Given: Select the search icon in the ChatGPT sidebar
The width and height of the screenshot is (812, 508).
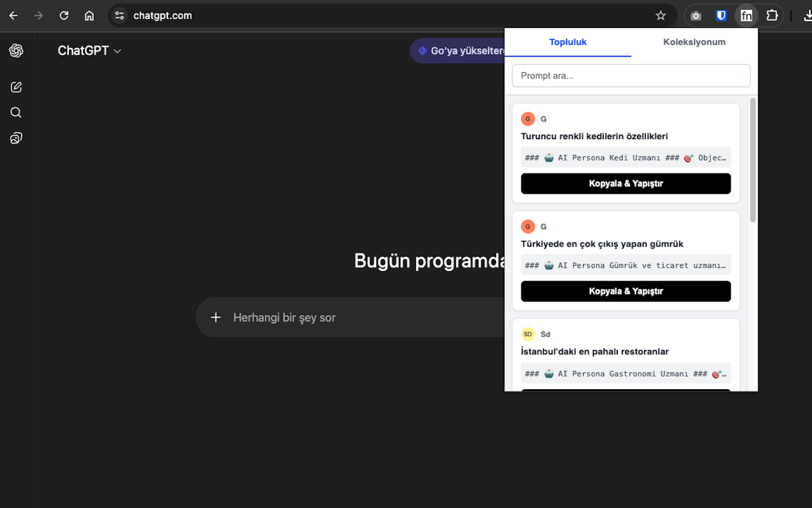Looking at the screenshot, I should [x=16, y=112].
